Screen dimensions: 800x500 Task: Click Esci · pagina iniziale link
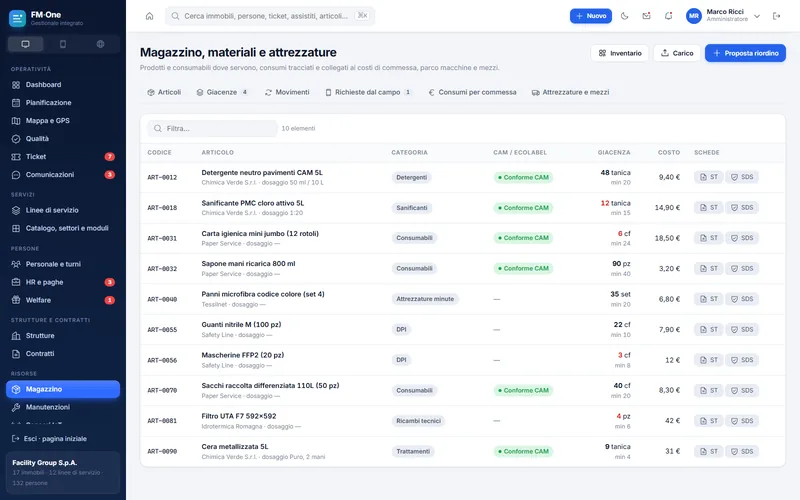pyautogui.click(x=49, y=439)
